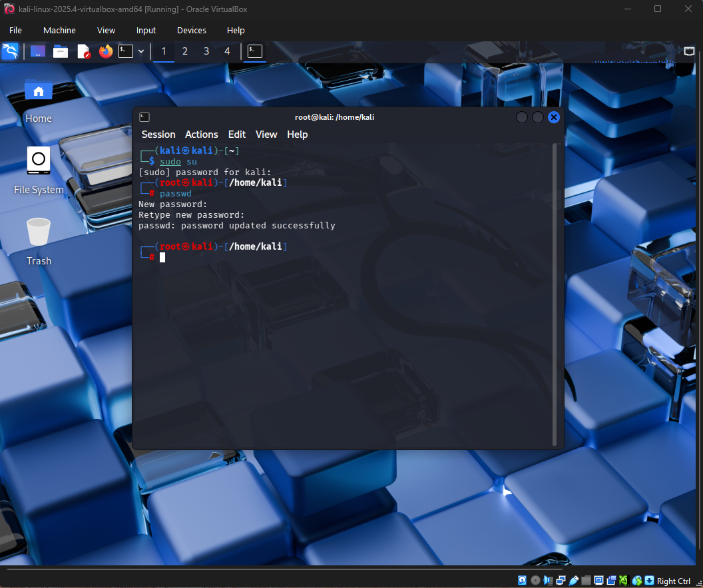The width and height of the screenshot is (703, 588).
Task: Open the Devices menu of VirtualBox
Action: coord(191,30)
